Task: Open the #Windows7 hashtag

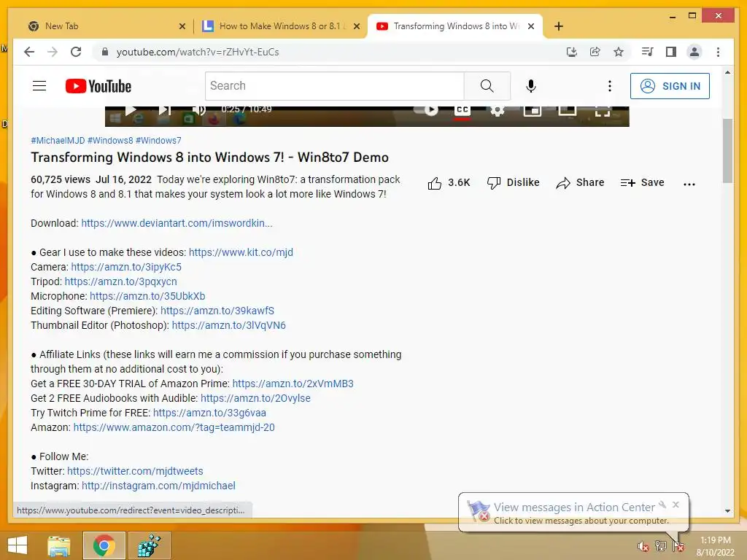Action: point(158,141)
